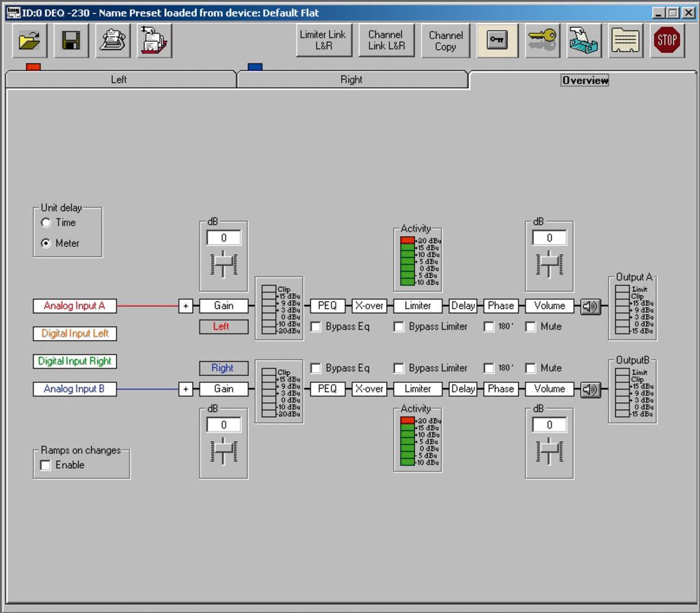The image size is (700, 613).
Task: Click the gold key icon
Action: click(x=542, y=41)
